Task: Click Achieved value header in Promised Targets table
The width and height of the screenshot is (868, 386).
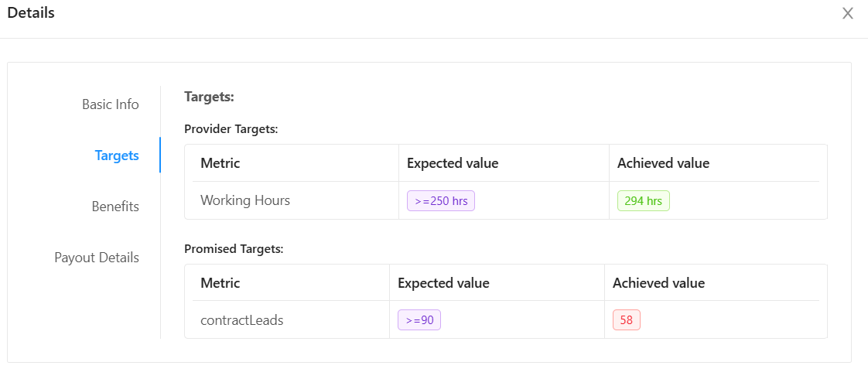Action: click(658, 283)
